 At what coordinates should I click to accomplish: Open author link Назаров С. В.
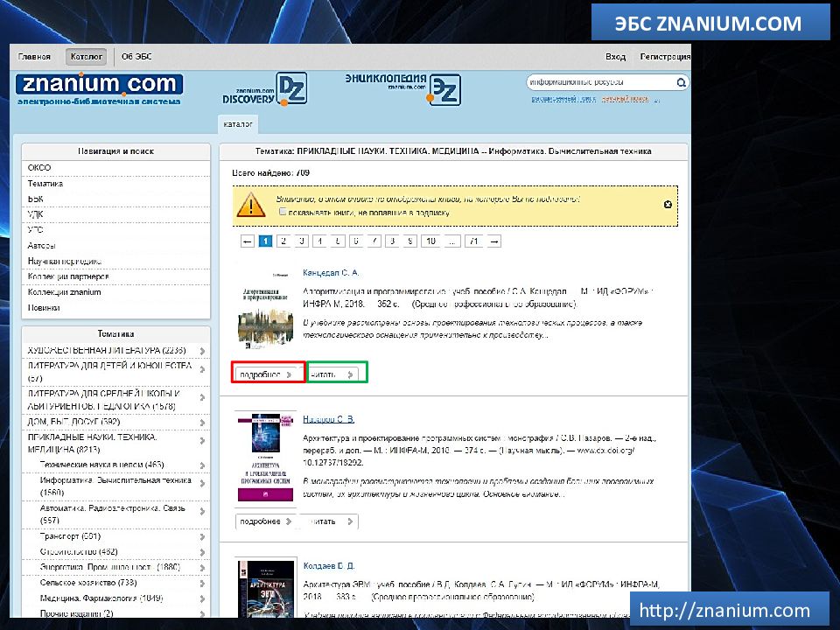328,419
